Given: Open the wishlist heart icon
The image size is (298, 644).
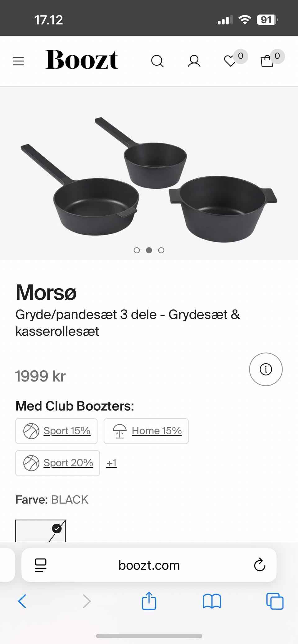Looking at the screenshot, I should click(230, 61).
